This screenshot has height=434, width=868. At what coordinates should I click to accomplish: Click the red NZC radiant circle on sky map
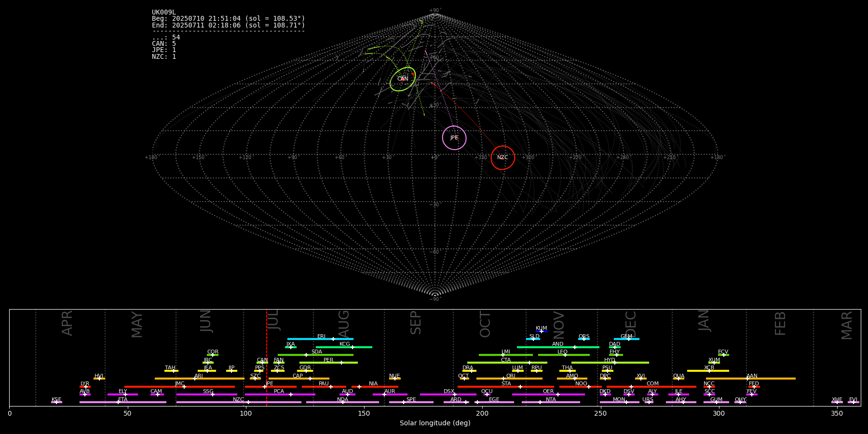pos(503,158)
